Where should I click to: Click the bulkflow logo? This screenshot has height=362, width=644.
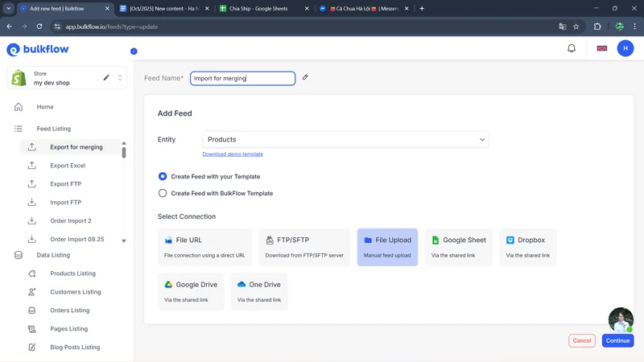38,50
